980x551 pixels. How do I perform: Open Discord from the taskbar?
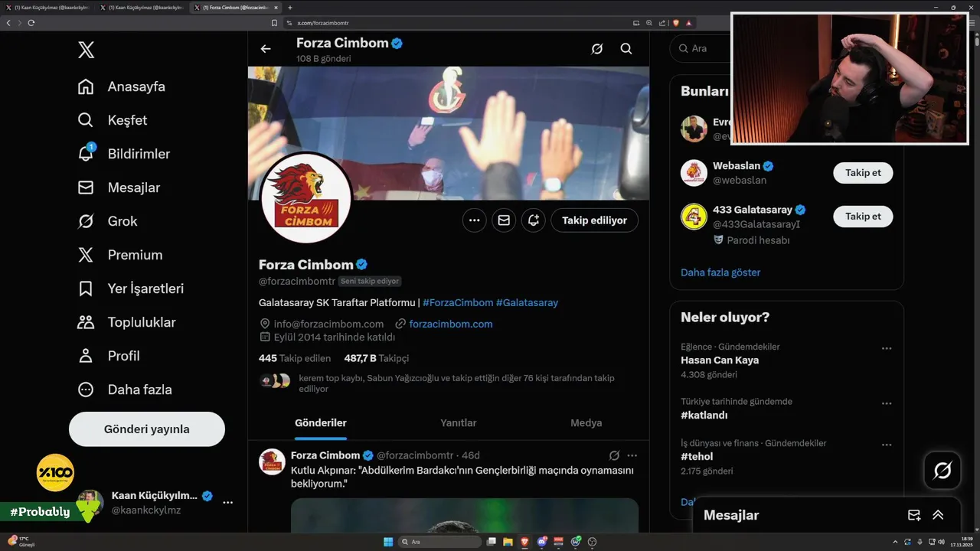(x=542, y=542)
